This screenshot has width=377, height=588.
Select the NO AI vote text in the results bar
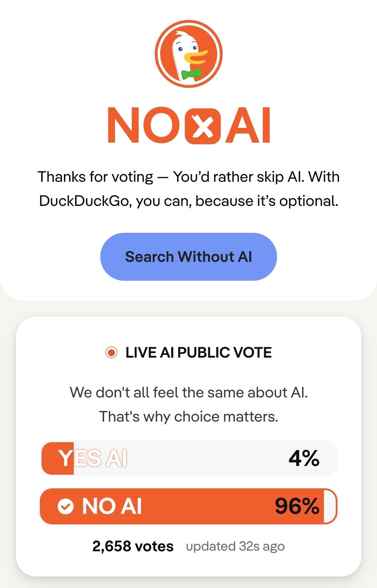pyautogui.click(x=112, y=506)
